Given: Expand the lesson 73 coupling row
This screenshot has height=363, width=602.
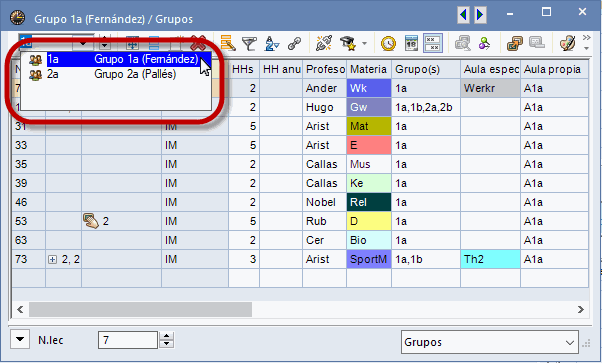Looking at the screenshot, I should point(53,260).
